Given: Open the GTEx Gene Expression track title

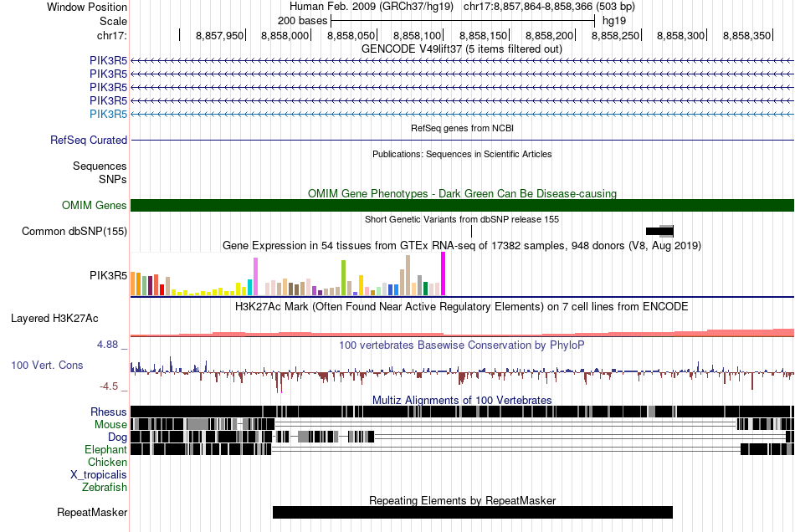Looking at the screenshot, I should point(461,246).
